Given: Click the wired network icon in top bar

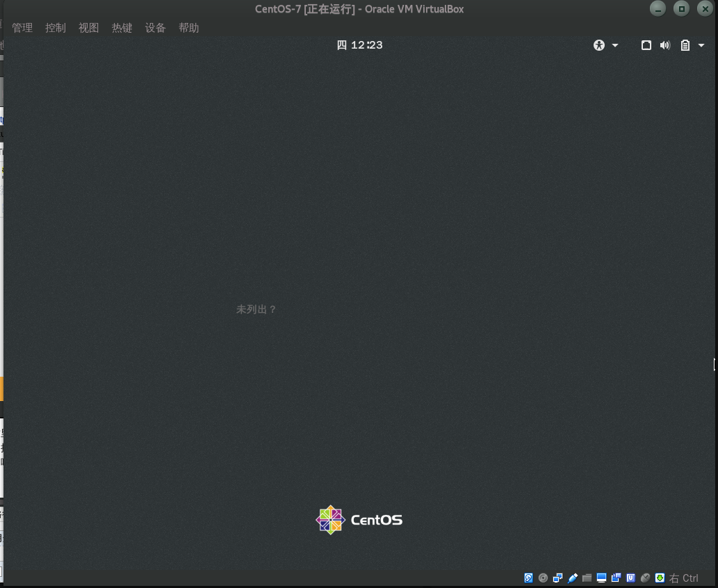Looking at the screenshot, I should (646, 45).
